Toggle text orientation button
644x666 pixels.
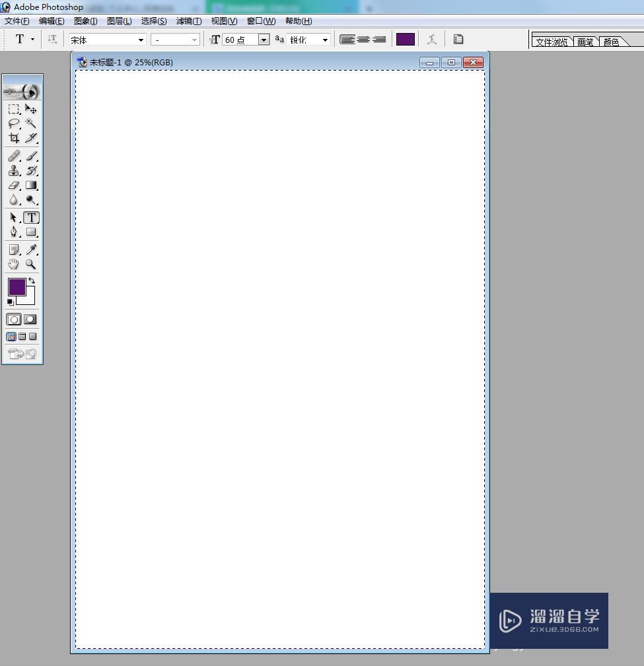(x=52, y=40)
